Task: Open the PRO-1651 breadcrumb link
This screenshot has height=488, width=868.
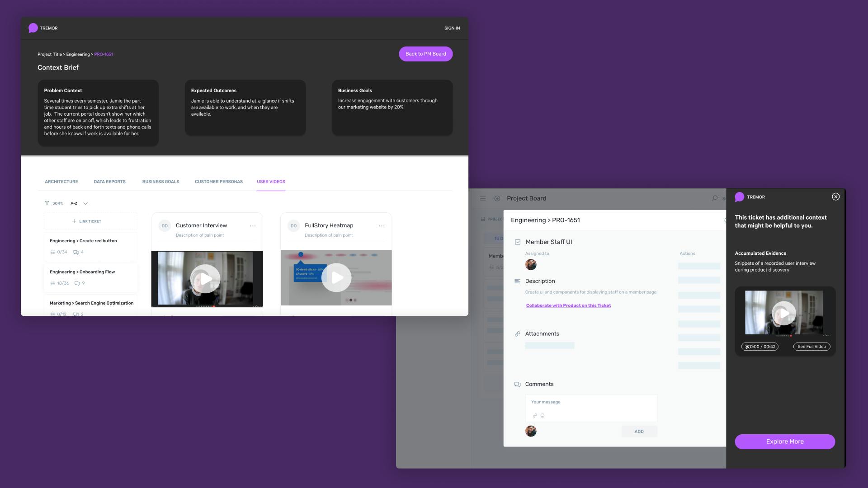Action: click(104, 54)
